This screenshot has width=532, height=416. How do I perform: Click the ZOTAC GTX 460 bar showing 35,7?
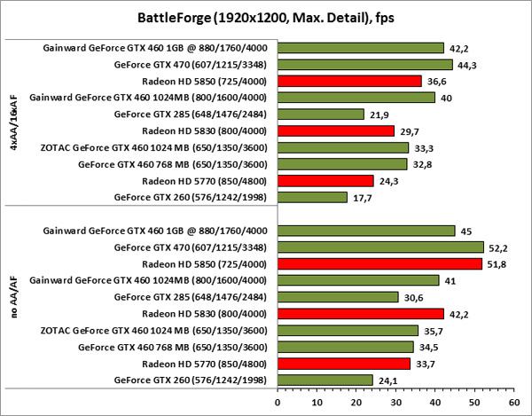click(x=348, y=330)
